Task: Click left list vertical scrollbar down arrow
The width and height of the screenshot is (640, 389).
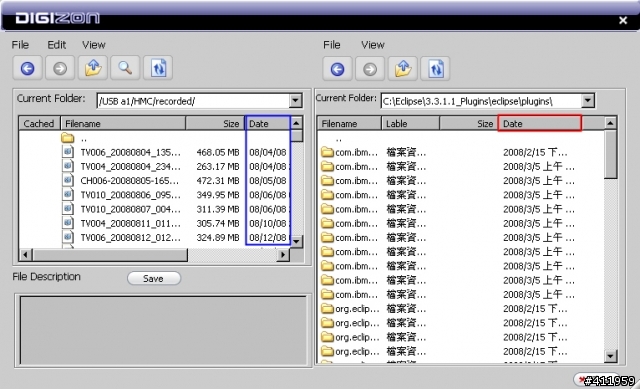Action: (296, 241)
